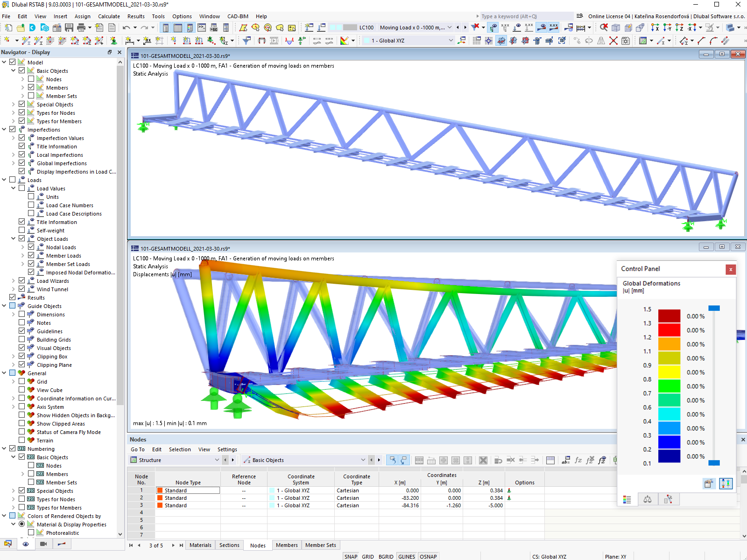Check the Notes checkbox under Guide Objects
Viewport: 747px width, 560px height.
tap(21, 322)
